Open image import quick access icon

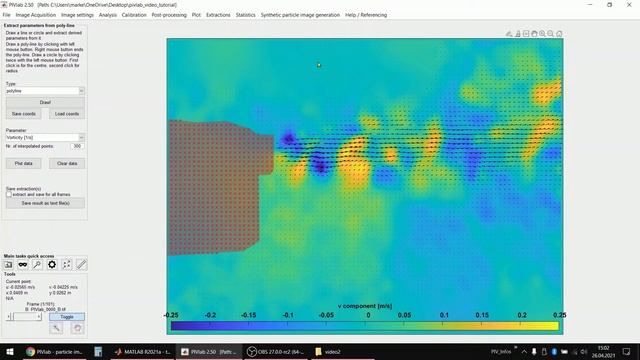[x=8, y=264]
